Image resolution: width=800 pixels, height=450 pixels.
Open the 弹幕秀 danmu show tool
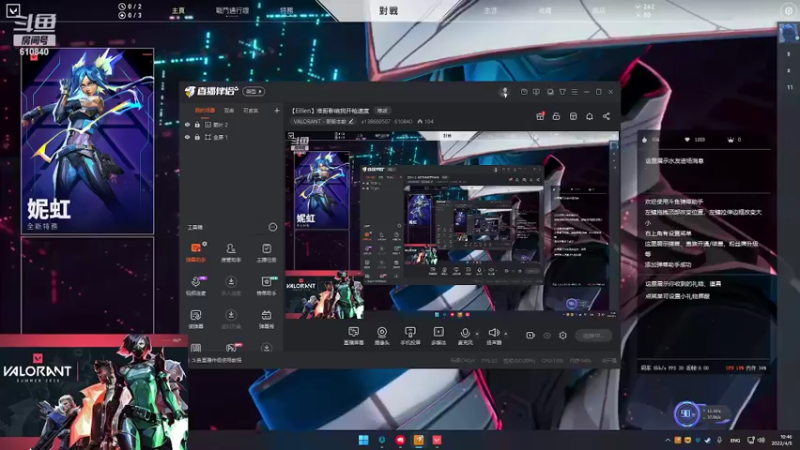click(x=266, y=319)
